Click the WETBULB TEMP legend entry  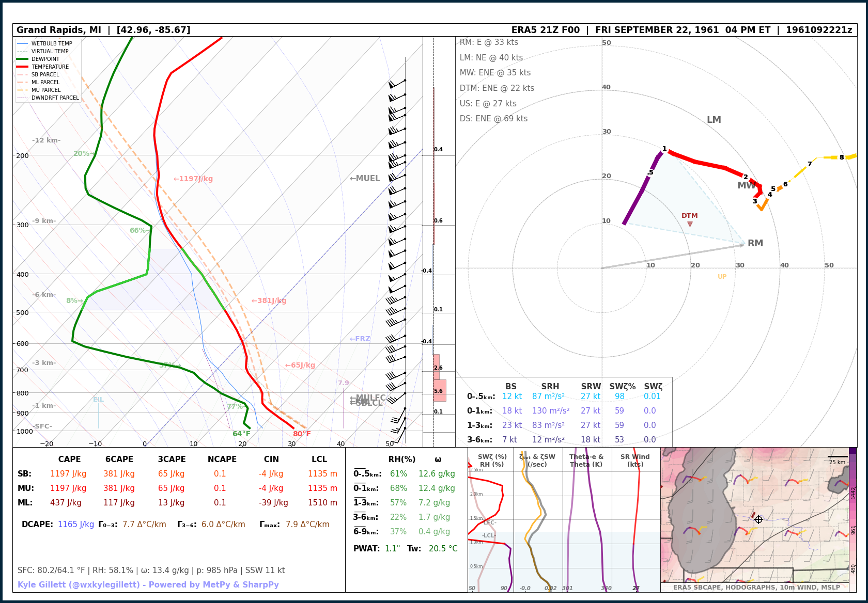point(52,43)
